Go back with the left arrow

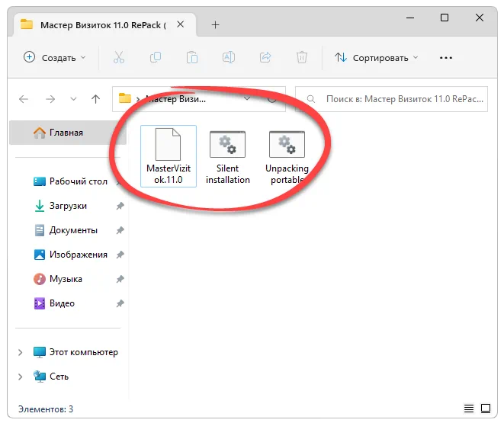(24, 99)
